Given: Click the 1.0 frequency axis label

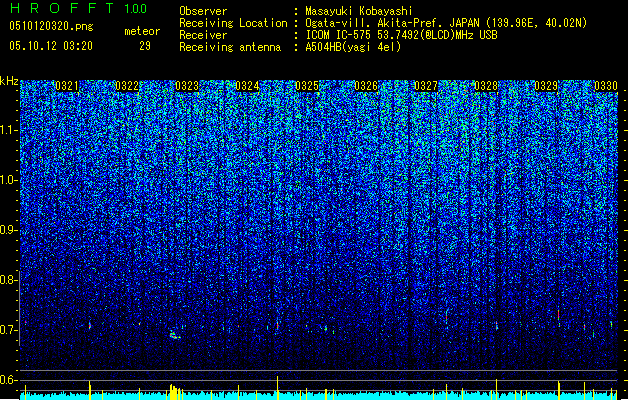Looking at the screenshot, I should (x=9, y=180).
